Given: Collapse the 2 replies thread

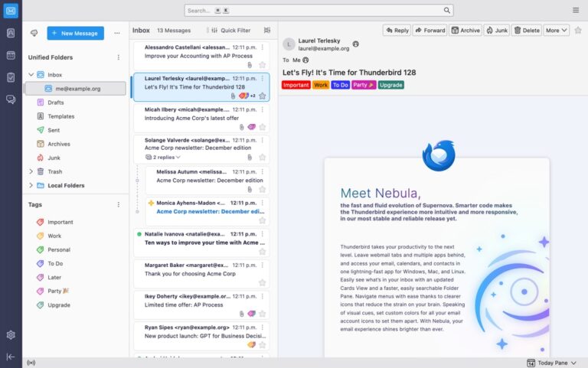Looking at the screenshot, I should [x=163, y=158].
